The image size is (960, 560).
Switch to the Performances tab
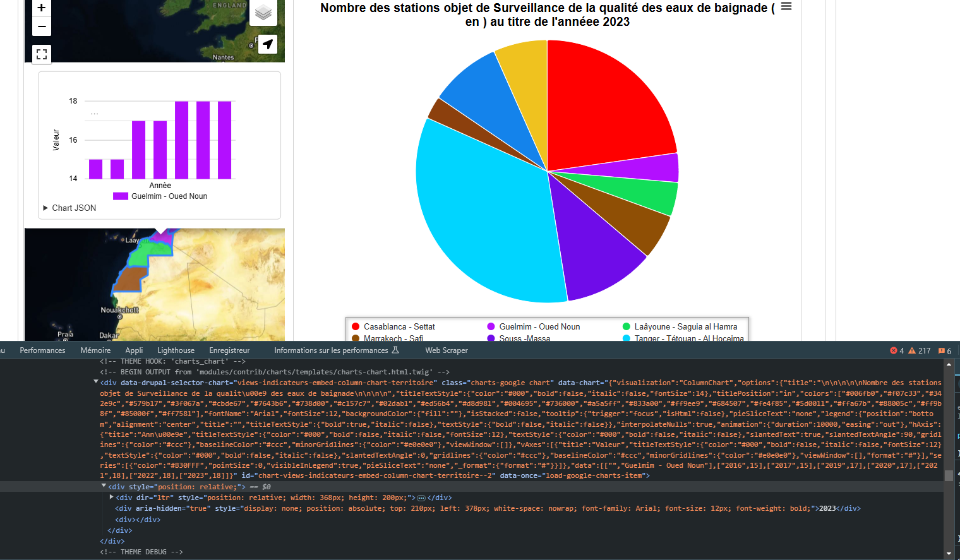tap(42, 350)
